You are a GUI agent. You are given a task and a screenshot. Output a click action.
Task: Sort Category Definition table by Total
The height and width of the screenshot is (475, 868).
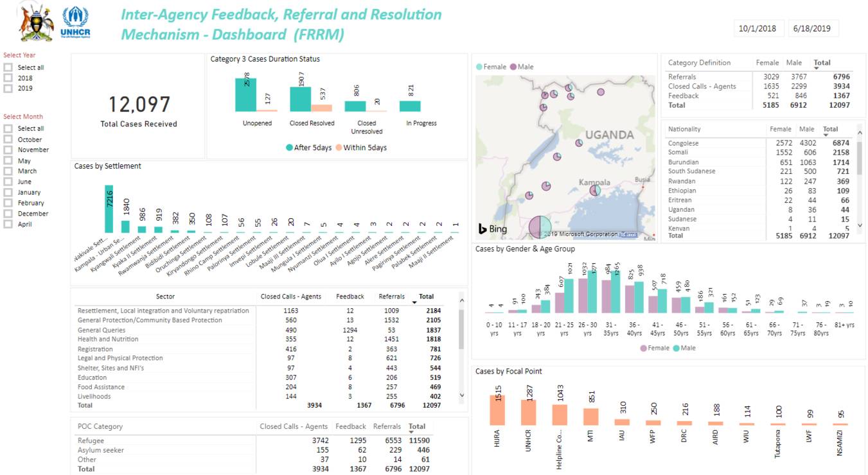pos(822,63)
